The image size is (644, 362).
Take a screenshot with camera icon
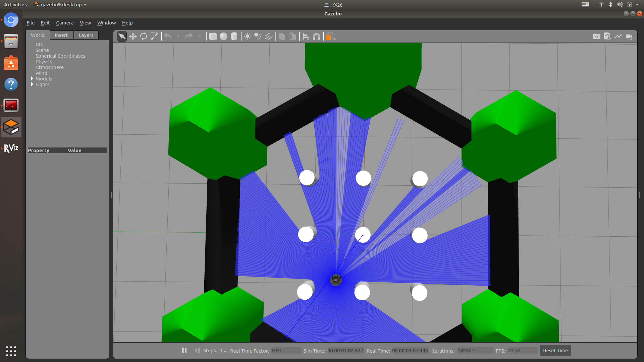pos(596,37)
